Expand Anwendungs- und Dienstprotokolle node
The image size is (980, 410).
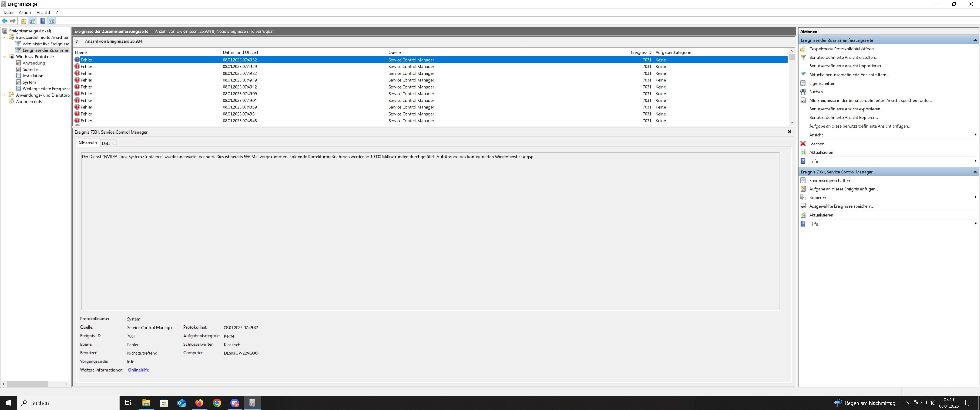(x=5, y=95)
